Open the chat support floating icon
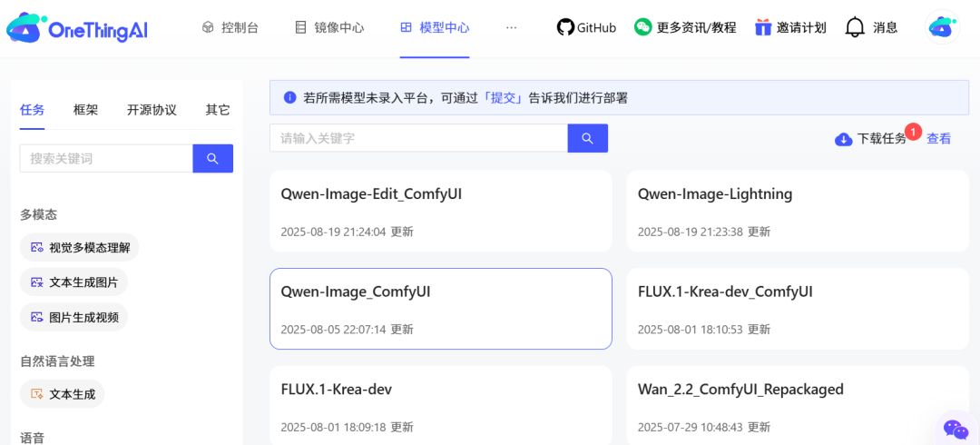The height and width of the screenshot is (445, 980). pyautogui.click(x=955, y=429)
